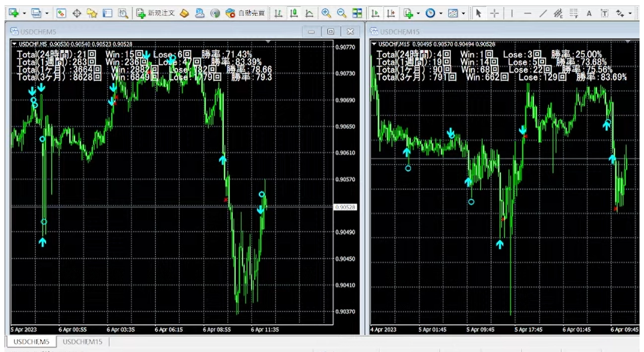Viewport: 644px width, 352px height.
Task: Select the crosshair tool
Action: pos(494,13)
